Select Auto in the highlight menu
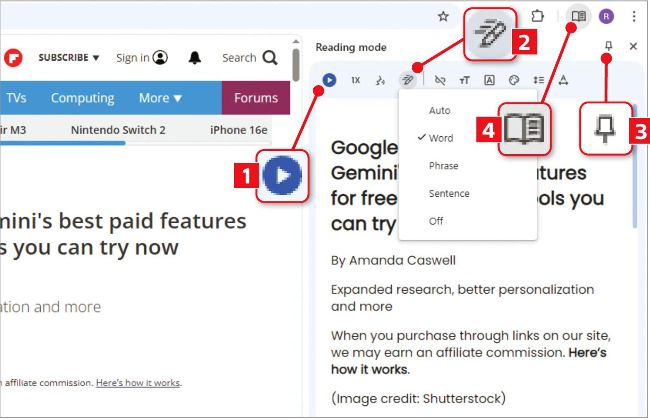The image size is (650, 420). tap(439, 109)
